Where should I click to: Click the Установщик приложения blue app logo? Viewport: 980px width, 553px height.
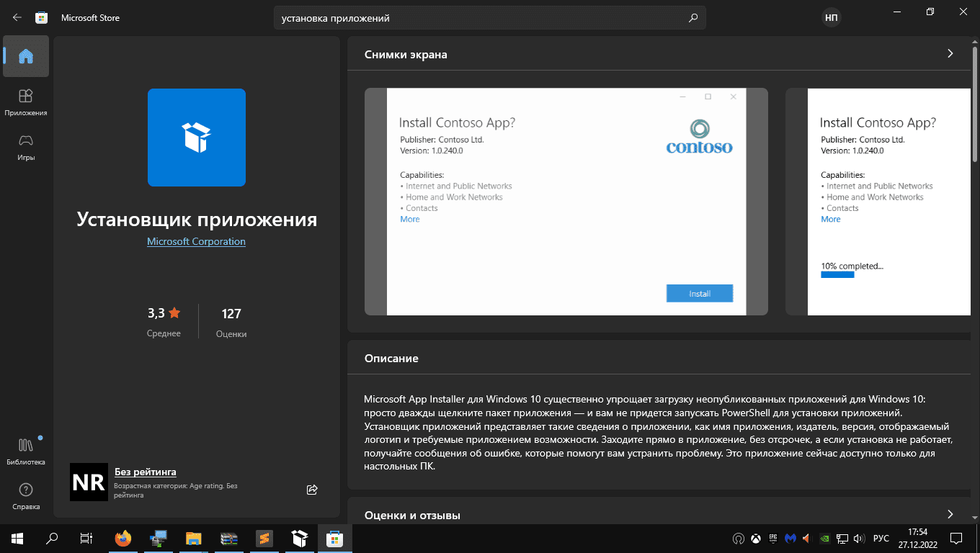(197, 138)
